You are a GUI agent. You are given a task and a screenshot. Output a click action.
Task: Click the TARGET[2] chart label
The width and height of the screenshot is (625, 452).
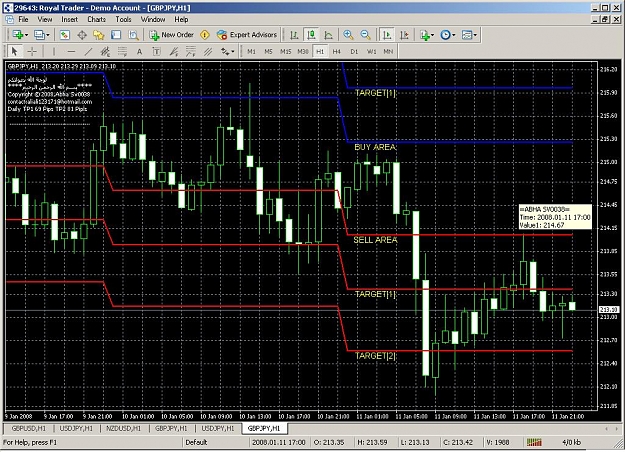tap(375, 356)
